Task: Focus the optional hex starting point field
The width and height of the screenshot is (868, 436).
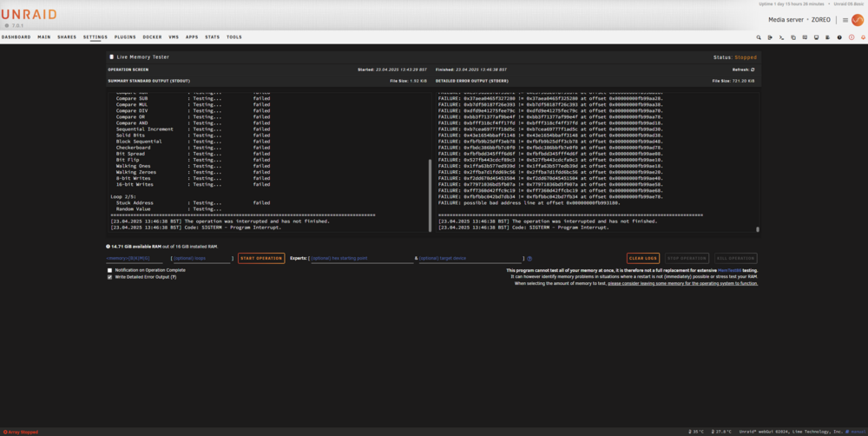Action: (362, 259)
